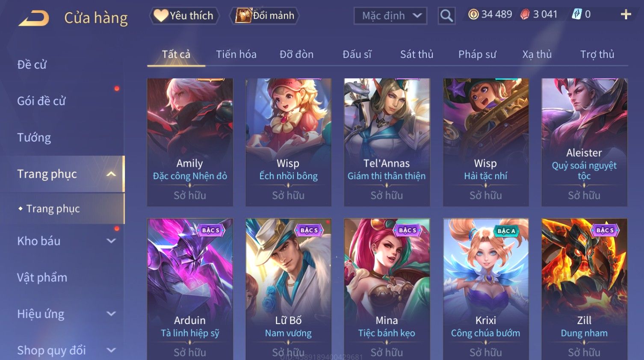Open Gói đề cử in sidebar
The image size is (644, 360).
click(41, 101)
